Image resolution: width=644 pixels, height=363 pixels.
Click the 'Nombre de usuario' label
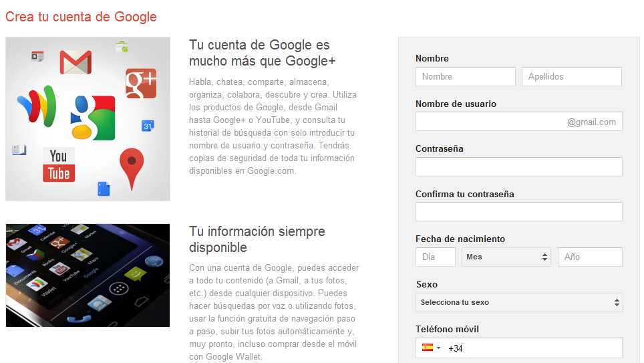pyautogui.click(x=456, y=104)
